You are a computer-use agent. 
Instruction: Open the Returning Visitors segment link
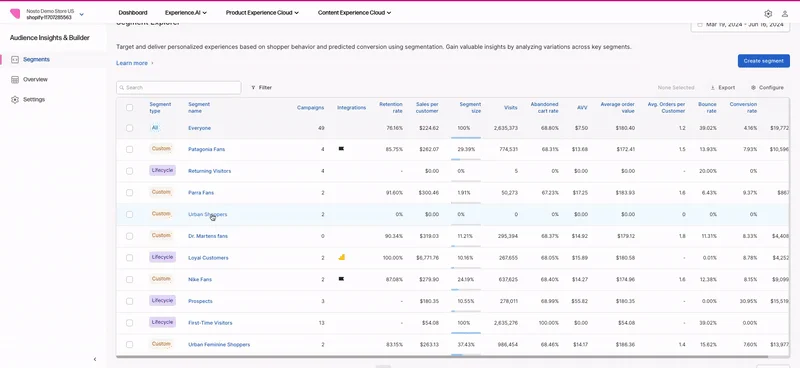pos(209,171)
